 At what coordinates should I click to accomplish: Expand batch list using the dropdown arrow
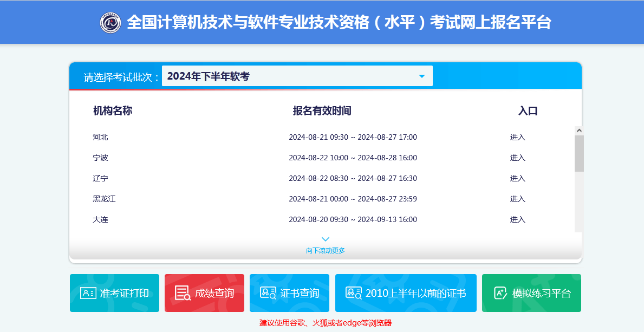[x=422, y=76]
